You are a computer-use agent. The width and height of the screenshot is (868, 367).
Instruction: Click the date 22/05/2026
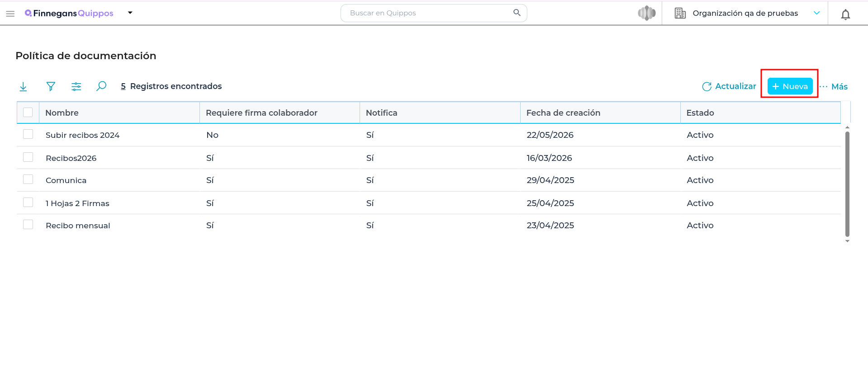click(550, 135)
